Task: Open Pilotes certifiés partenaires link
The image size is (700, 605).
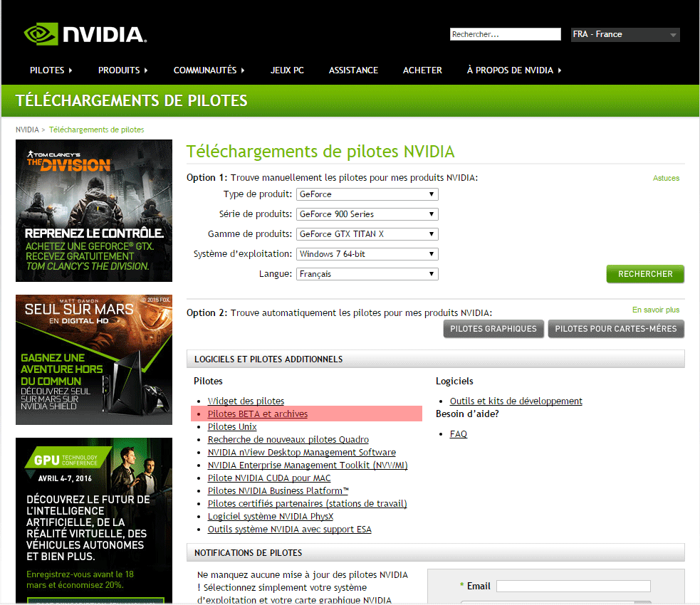Action: point(307,504)
